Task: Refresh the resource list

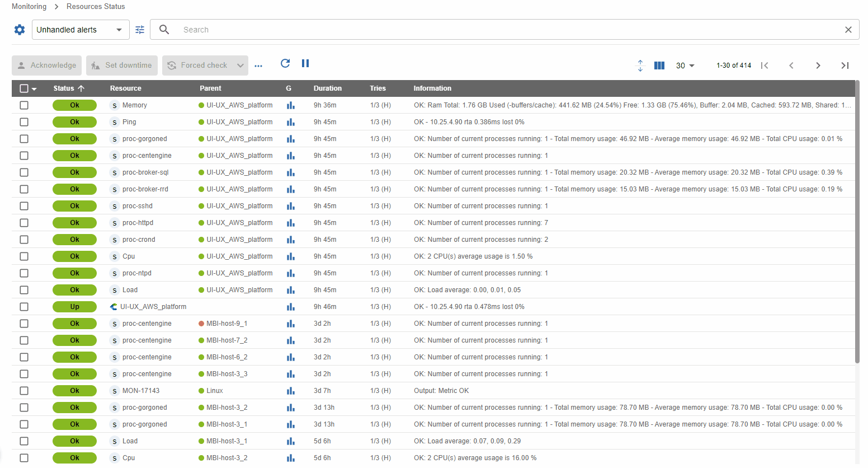Action: 285,63
